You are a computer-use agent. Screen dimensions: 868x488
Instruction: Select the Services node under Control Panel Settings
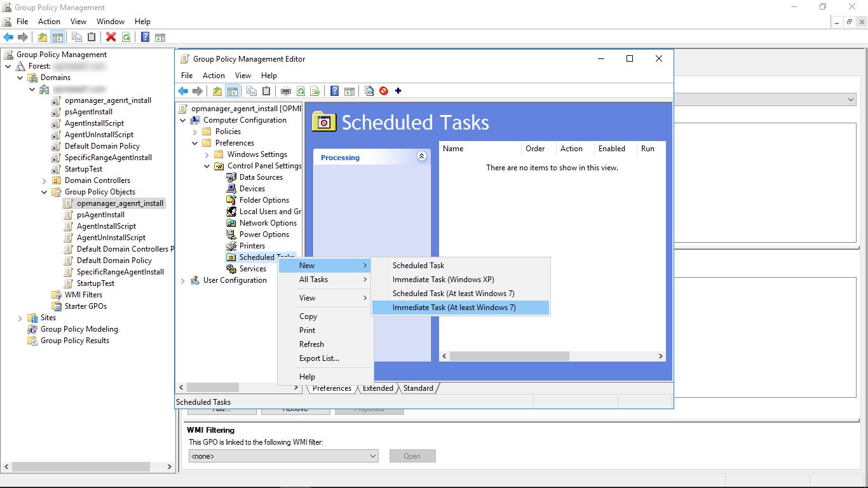tap(253, 269)
